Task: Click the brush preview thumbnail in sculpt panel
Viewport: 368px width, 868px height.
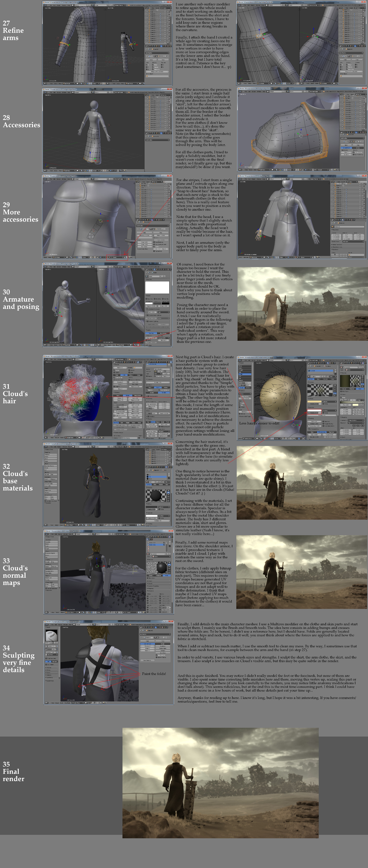Action: point(52,635)
